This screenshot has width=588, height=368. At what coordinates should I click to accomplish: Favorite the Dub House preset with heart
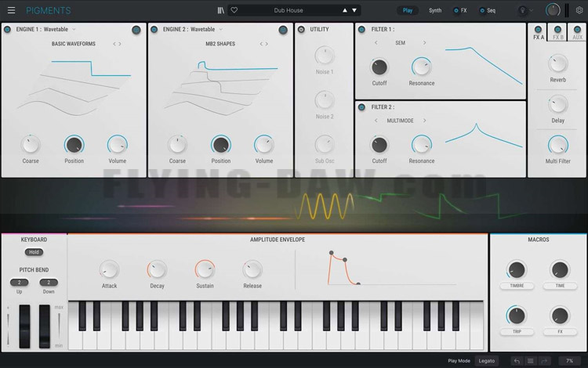click(234, 10)
